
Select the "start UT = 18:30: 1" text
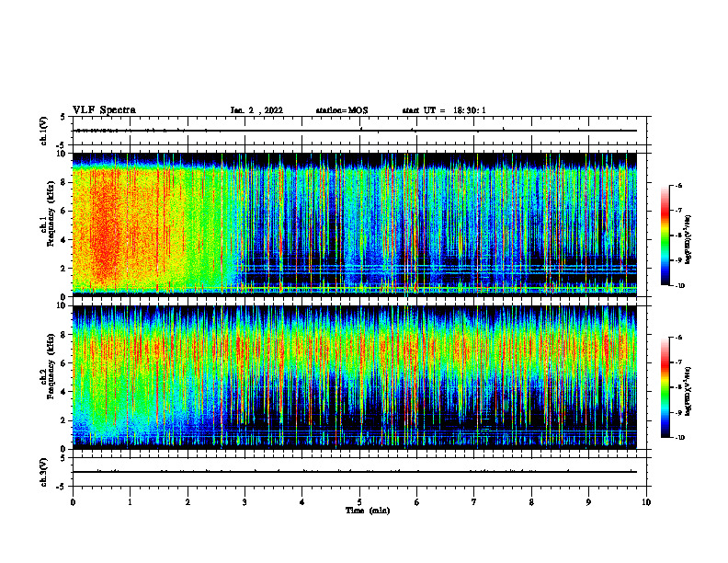444,110
